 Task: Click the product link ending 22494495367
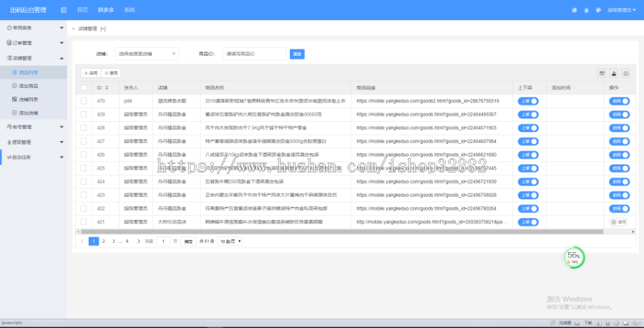(426, 115)
